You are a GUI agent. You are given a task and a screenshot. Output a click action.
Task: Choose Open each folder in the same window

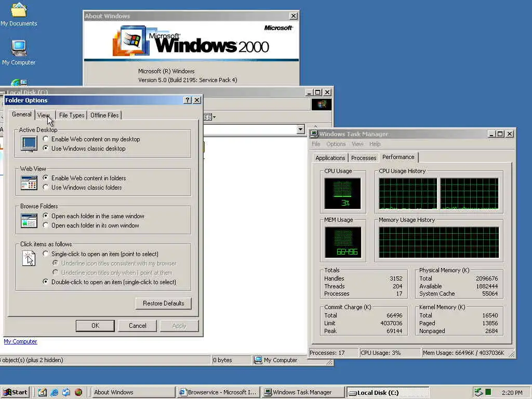94,216
